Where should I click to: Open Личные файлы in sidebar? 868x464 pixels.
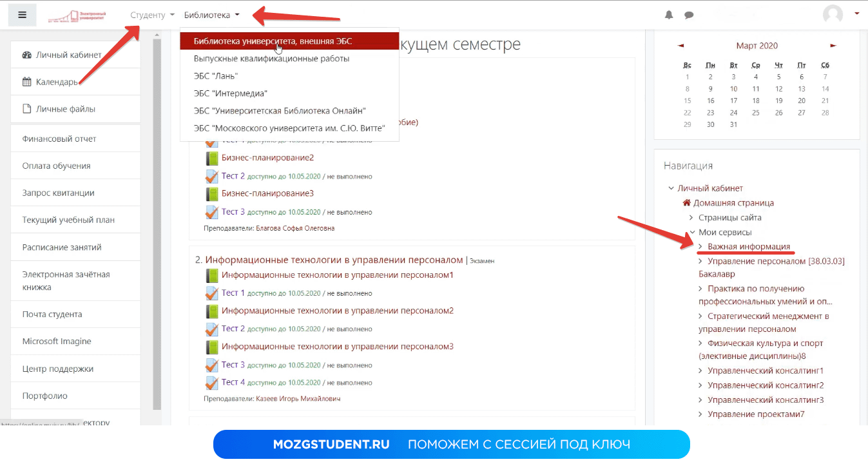[76, 109]
